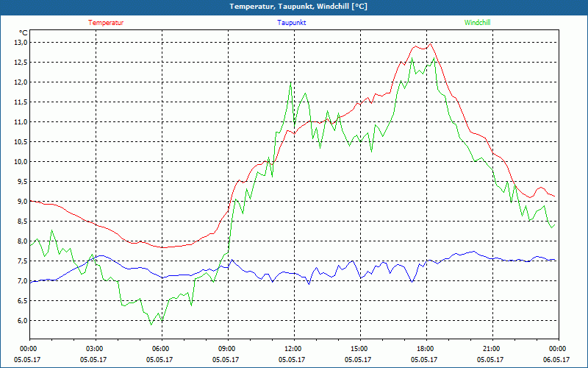Click the 06:00 time axis label
Viewport: 588px width, 368px height.
[x=162, y=349]
